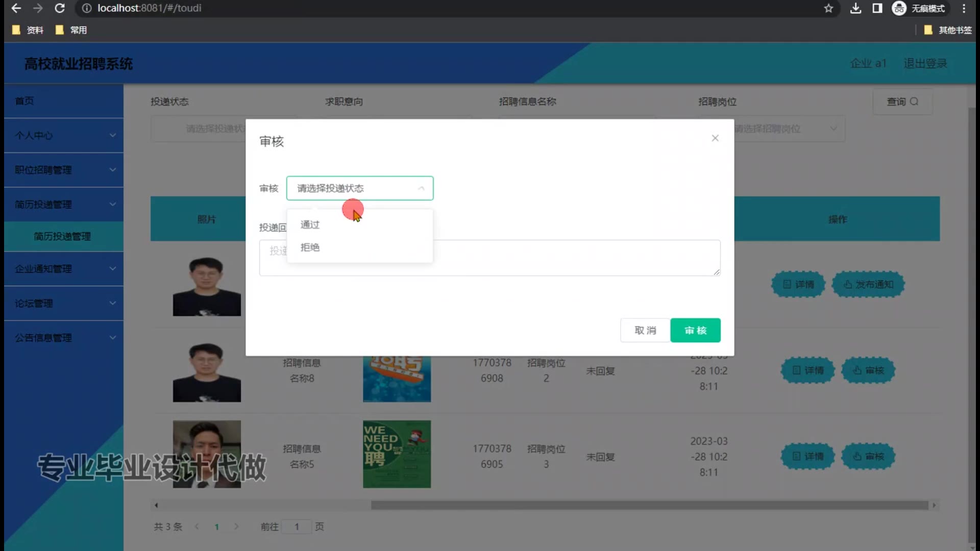Click 发布通知 button in first row
The width and height of the screenshot is (980, 551).
(x=868, y=284)
